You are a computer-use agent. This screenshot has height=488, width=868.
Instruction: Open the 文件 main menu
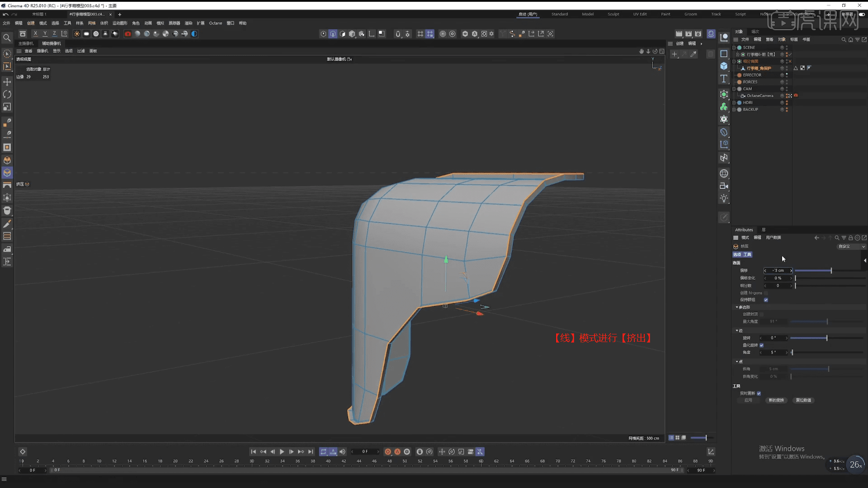click(6, 23)
